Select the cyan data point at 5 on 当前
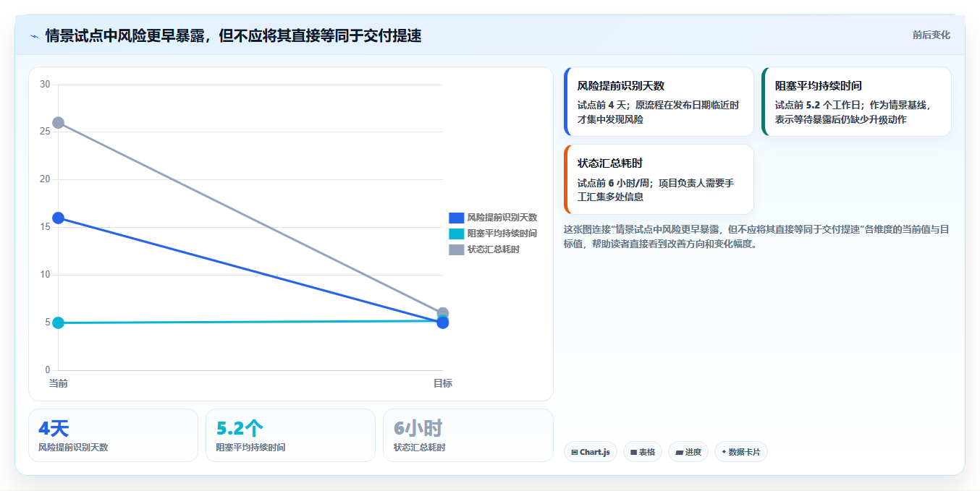This screenshot has width=980, height=491. (x=59, y=323)
